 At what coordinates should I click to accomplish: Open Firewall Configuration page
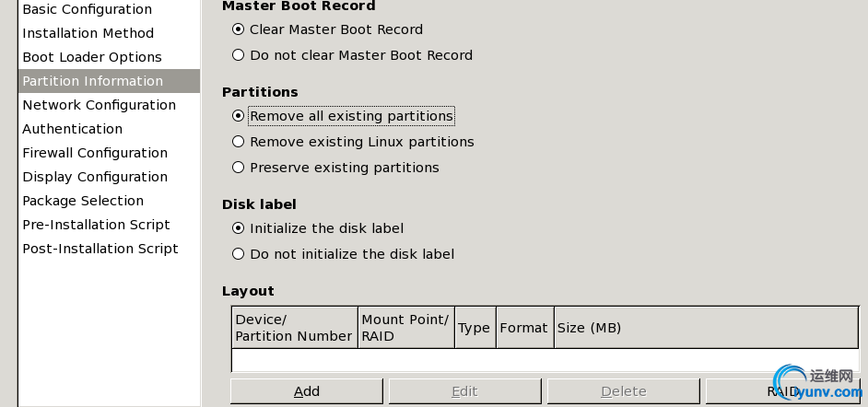coord(94,153)
